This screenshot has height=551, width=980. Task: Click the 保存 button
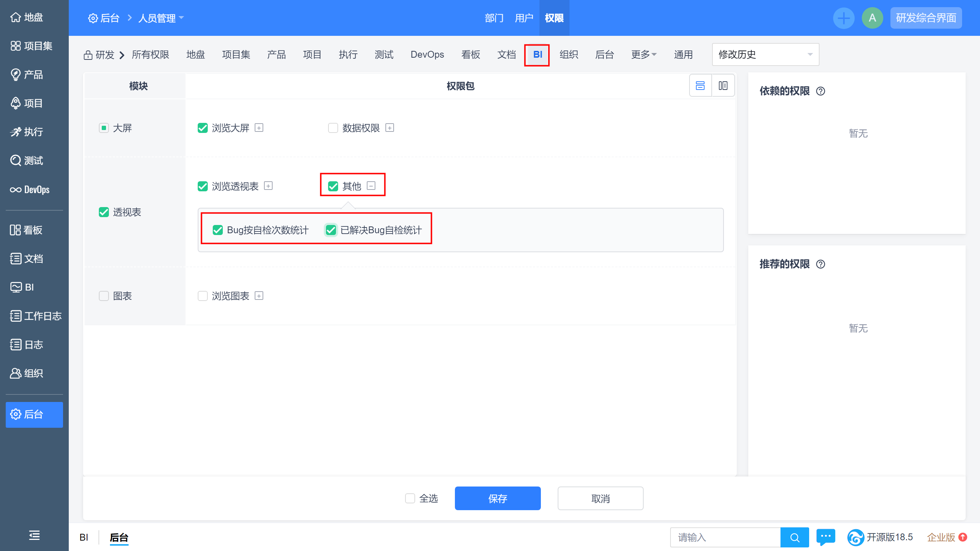point(498,498)
